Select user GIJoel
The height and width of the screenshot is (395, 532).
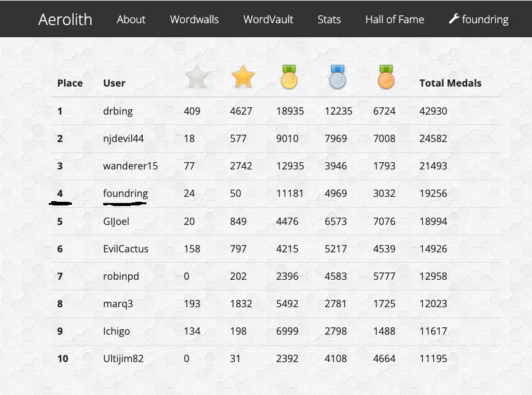coord(116,222)
